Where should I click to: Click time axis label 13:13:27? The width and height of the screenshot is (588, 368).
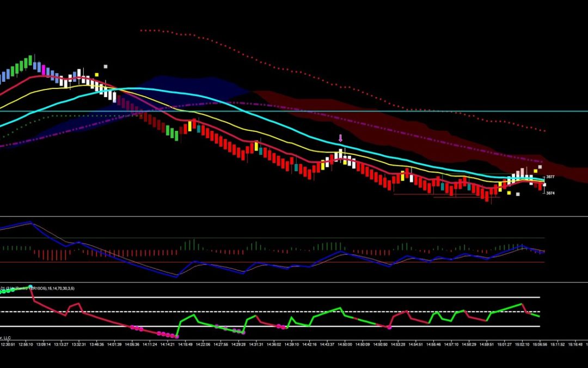tap(61, 344)
